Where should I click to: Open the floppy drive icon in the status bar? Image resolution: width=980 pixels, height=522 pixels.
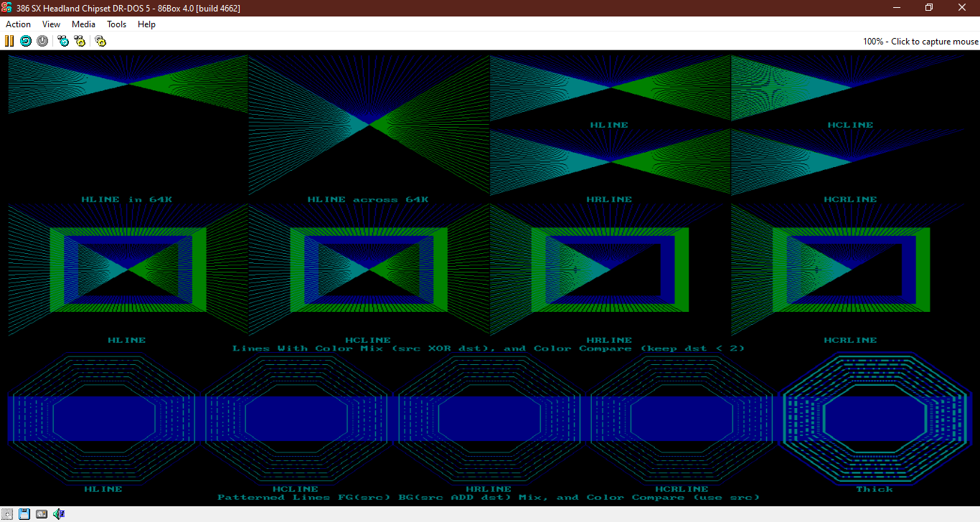click(24, 513)
